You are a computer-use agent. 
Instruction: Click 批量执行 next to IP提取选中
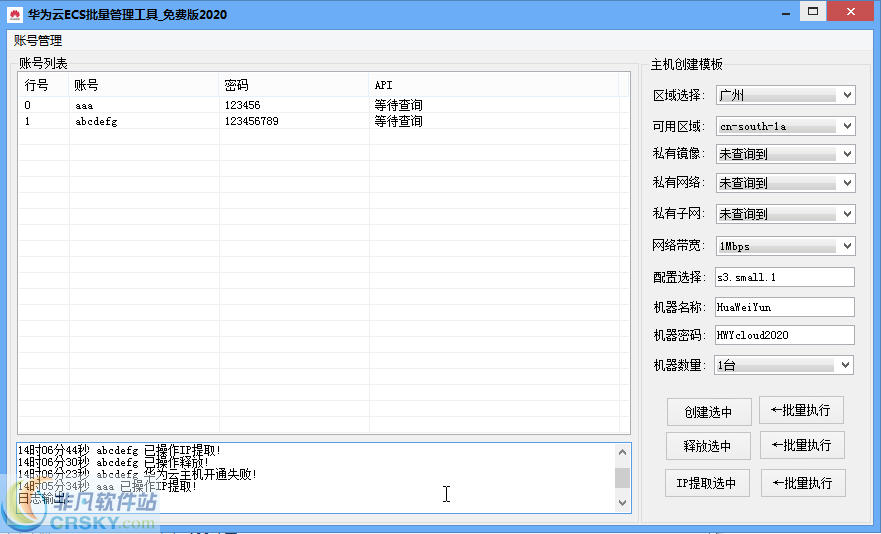[803, 483]
